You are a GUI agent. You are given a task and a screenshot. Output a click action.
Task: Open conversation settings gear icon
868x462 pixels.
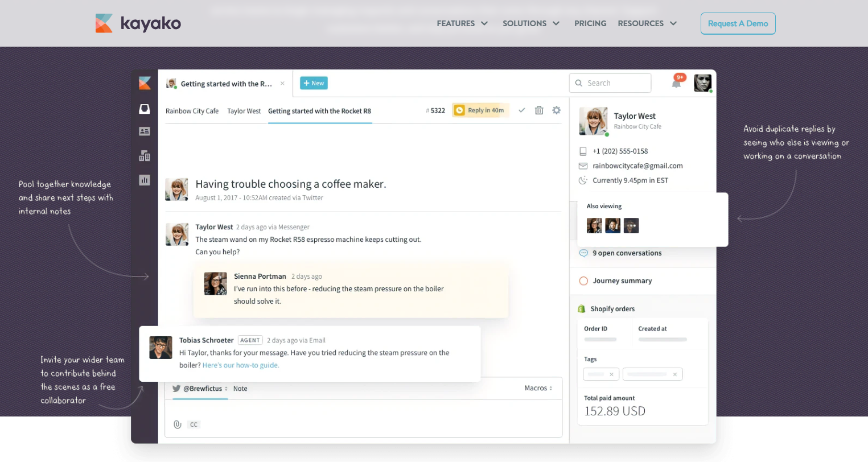tap(557, 110)
